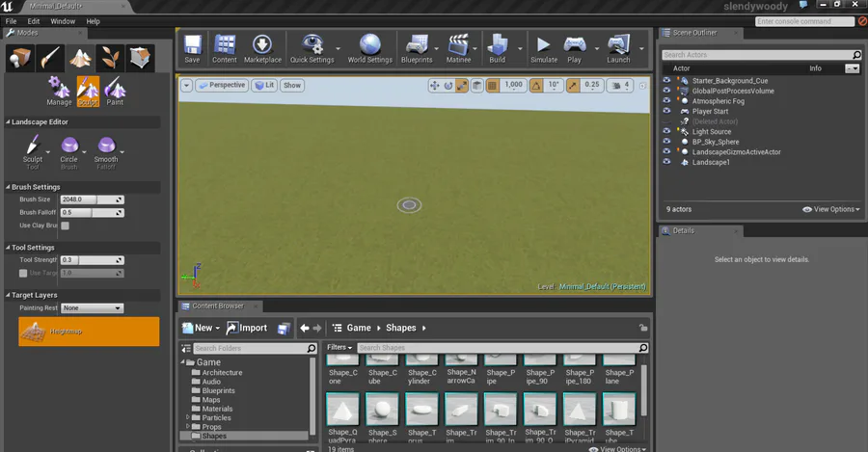The width and height of the screenshot is (868, 452).
Task: Toggle rotation snapping in viewport
Action: (536, 85)
